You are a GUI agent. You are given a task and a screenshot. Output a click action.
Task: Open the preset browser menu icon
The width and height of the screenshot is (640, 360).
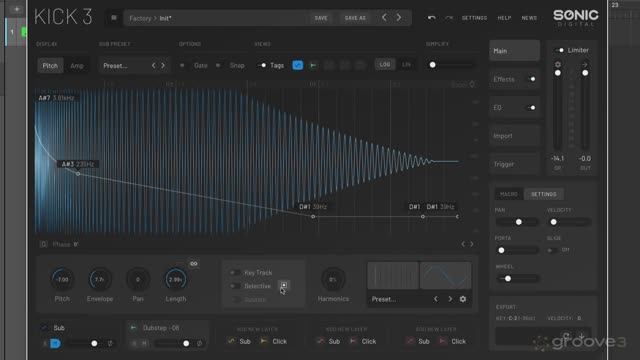click(114, 18)
